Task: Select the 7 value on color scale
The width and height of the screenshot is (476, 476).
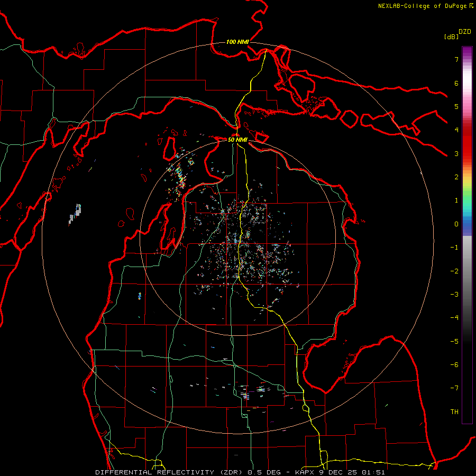Action: click(x=456, y=59)
